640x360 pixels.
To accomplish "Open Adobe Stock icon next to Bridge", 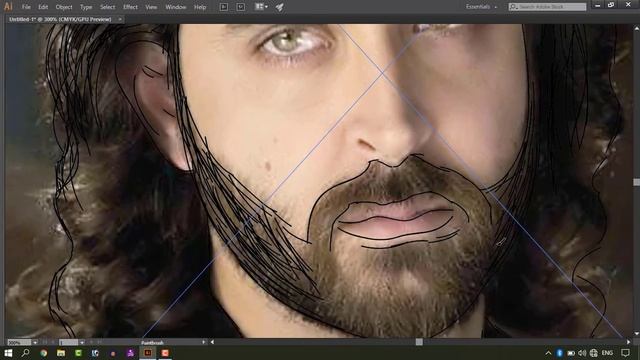I will (x=241, y=7).
